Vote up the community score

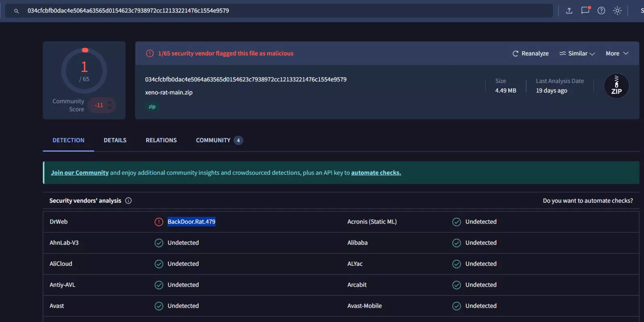(x=109, y=102)
